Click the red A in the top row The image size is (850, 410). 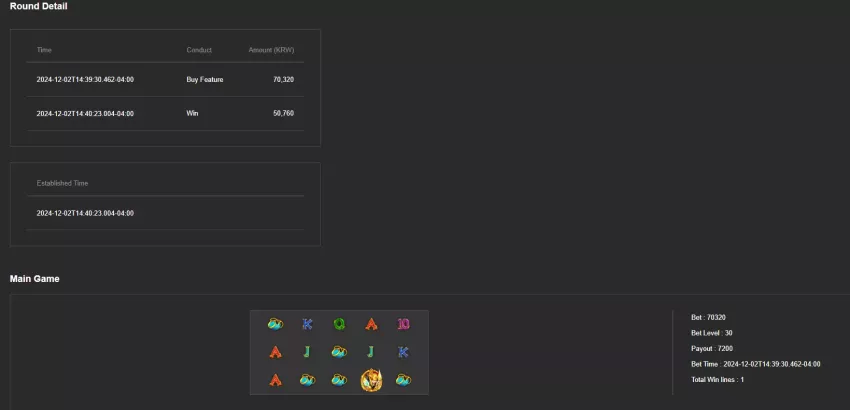[x=371, y=324]
